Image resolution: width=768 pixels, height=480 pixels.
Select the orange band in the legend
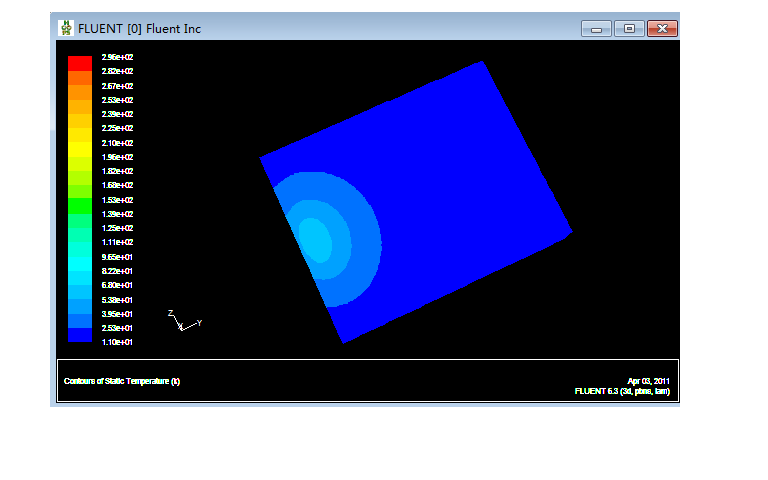pyautogui.click(x=80, y=92)
